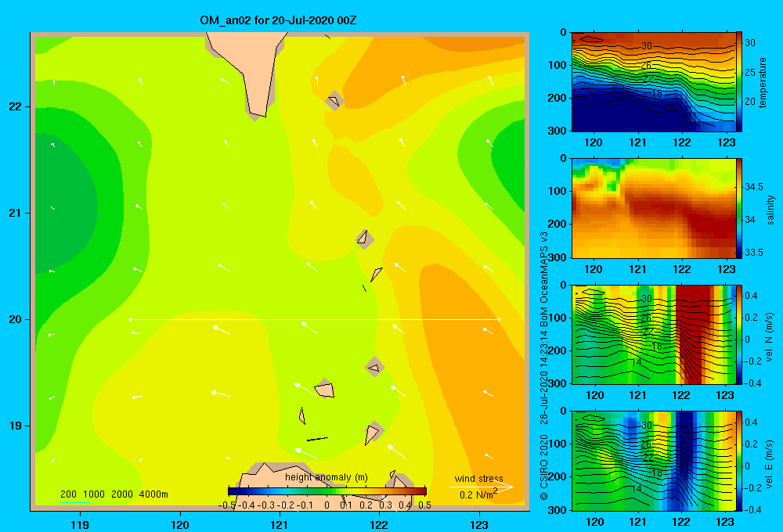Screen dimensions: 783x532
Task: Click the latitude label '22' on map axis
Action: (x=16, y=106)
